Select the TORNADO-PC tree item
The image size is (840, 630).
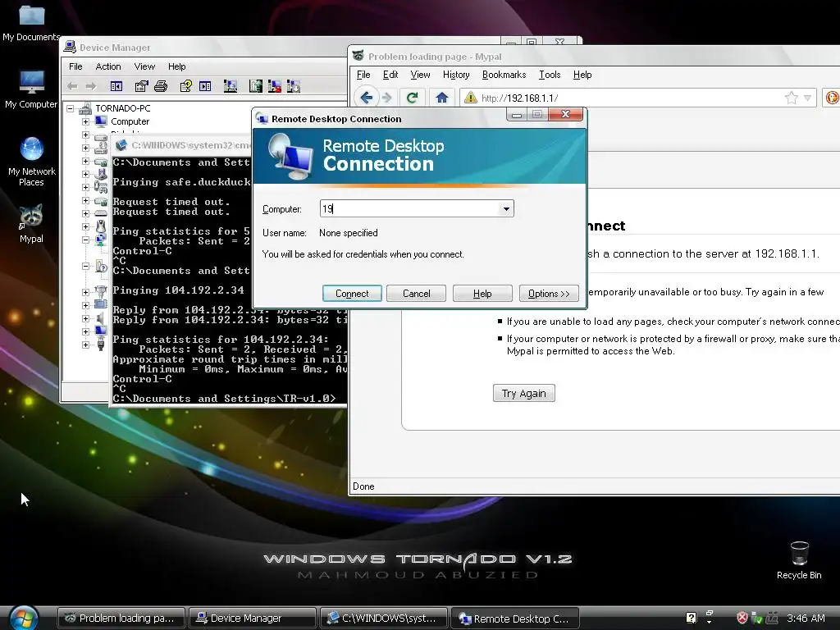(x=123, y=108)
